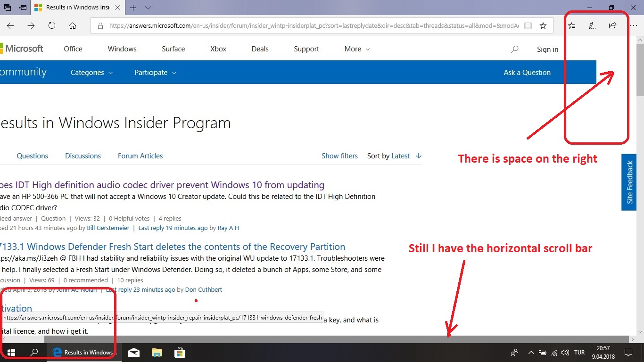Expand the Categories dropdown
The width and height of the screenshot is (644, 362).
(x=91, y=73)
